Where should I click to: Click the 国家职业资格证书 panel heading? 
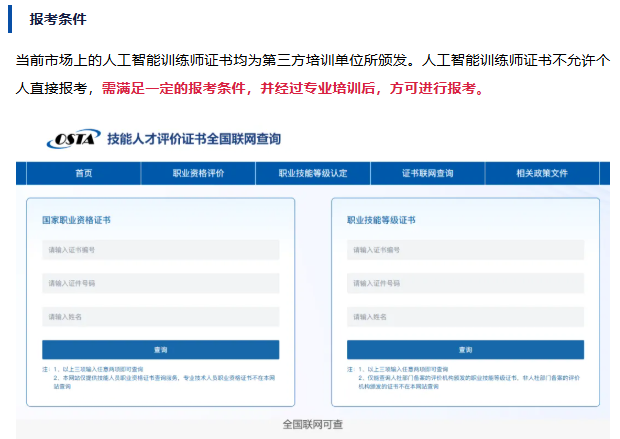coord(76,218)
